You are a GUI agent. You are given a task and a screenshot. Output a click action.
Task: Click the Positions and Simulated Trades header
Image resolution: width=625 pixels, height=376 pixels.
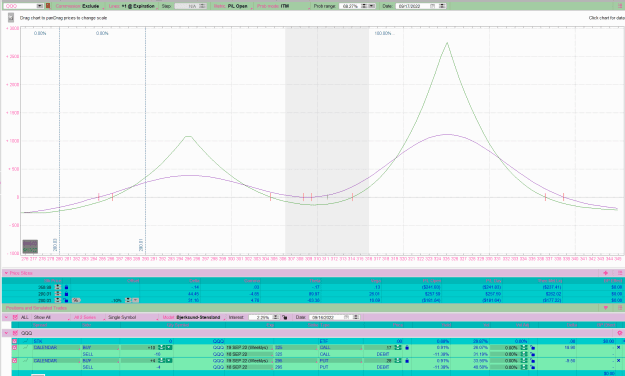tap(36, 308)
